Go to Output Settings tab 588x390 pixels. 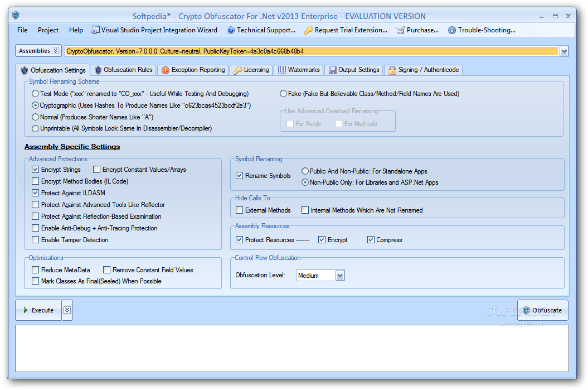(354, 70)
